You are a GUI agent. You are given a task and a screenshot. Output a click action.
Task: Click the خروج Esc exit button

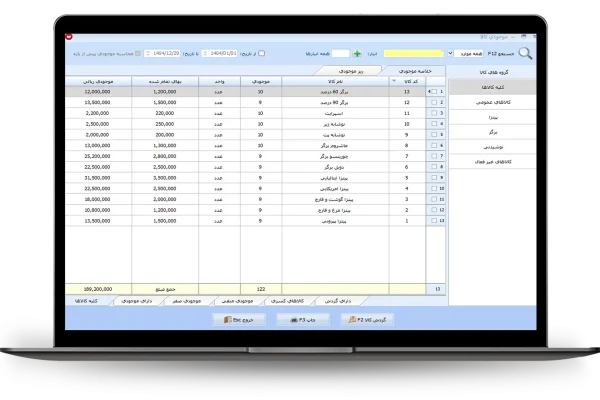239,320
